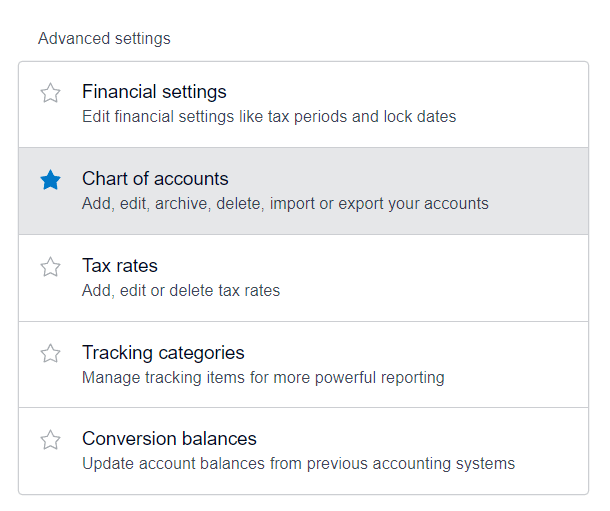Click 'Edit financial settings like tax periods' description

pyautogui.click(x=269, y=117)
